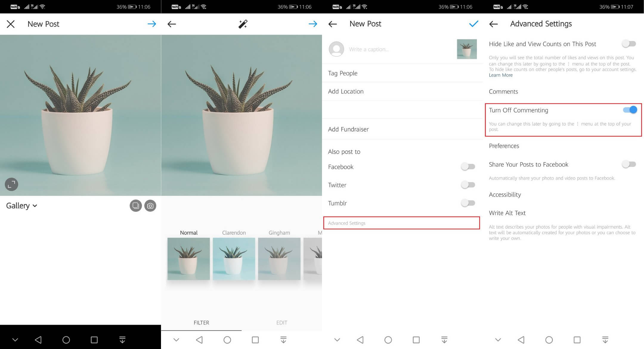Viewport: 644px width, 349px height.
Task: Tap the blue next arrow on gallery screen
Action: point(152,24)
